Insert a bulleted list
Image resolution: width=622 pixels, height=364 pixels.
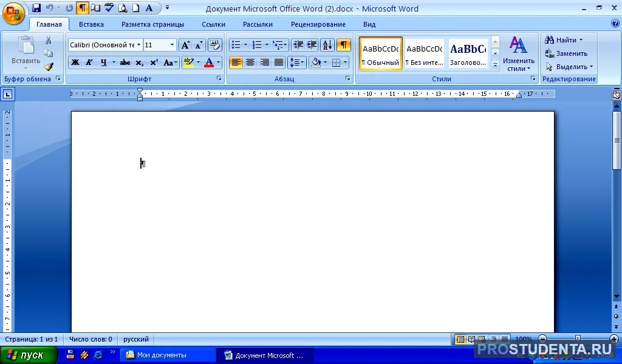pyautogui.click(x=236, y=45)
